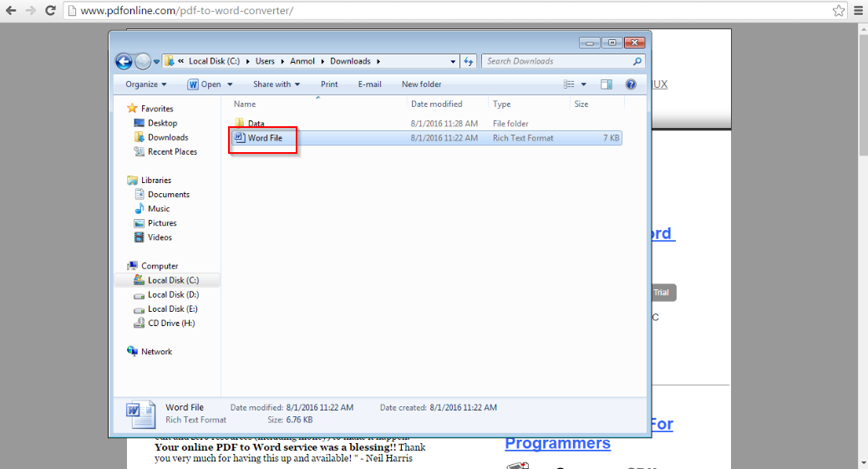Expand the Share with dropdown
This screenshot has height=469, width=868.
277,84
